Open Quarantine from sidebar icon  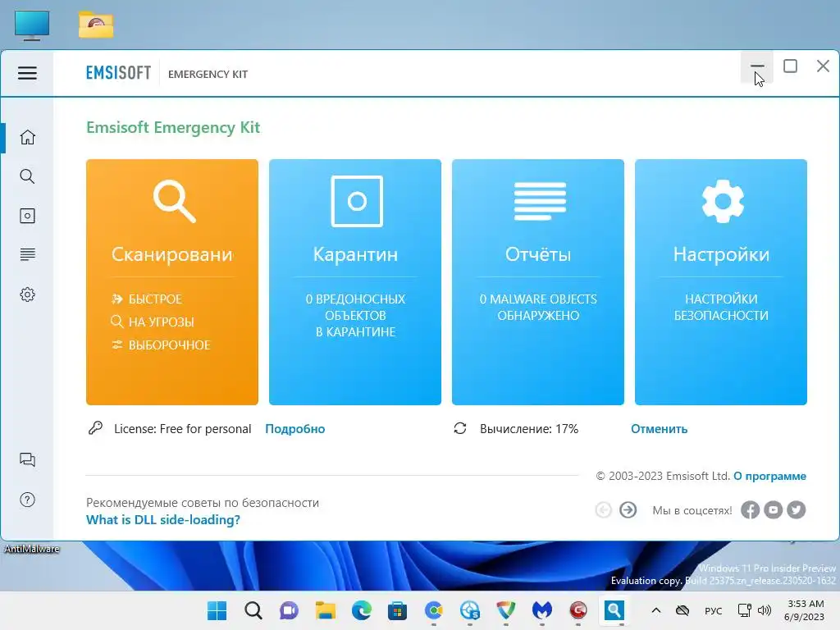[x=27, y=216]
